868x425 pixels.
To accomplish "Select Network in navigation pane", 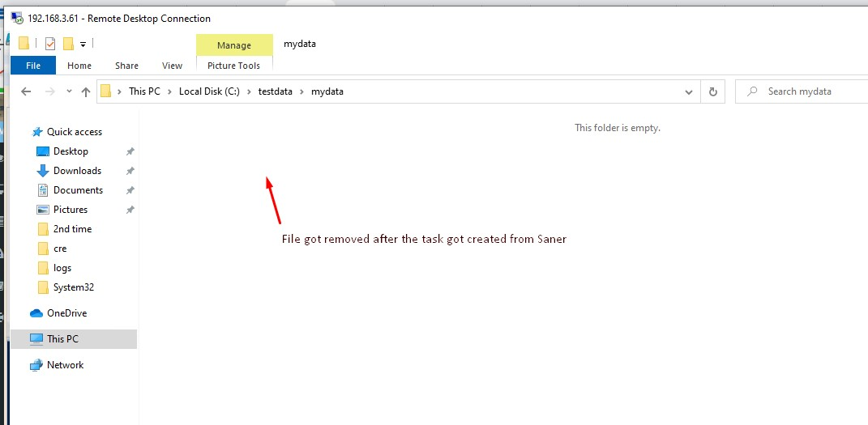I will click(x=65, y=365).
